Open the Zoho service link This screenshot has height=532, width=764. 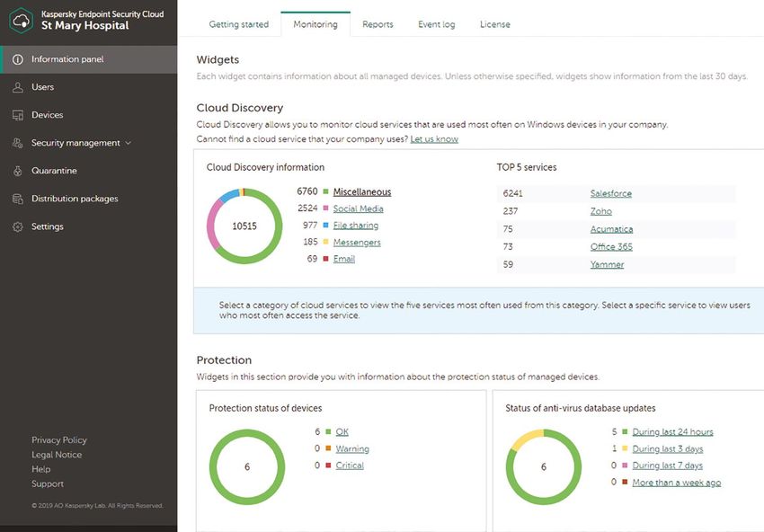(x=600, y=211)
